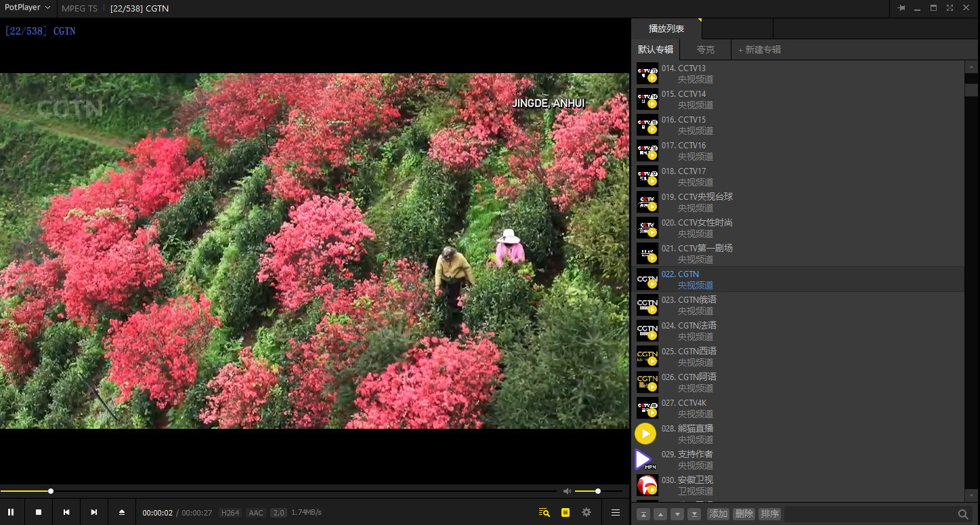The image size is (980, 525).
Task: Move selected item to top of playlist
Action: coord(643,514)
